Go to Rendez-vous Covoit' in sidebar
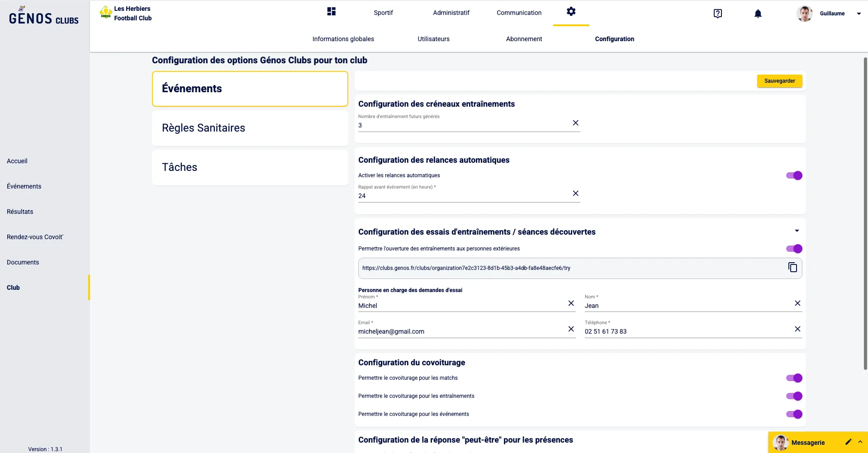This screenshot has width=868, height=453. [x=35, y=237]
